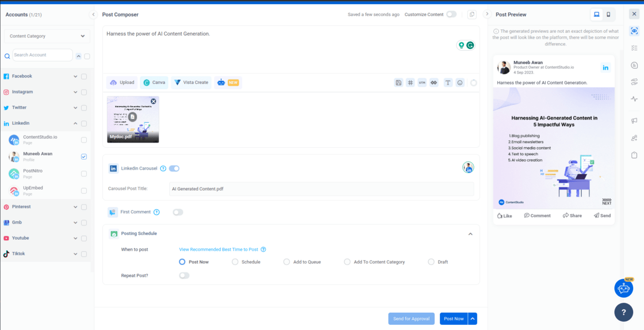The height and width of the screenshot is (330, 644).
Task: Switch preview to desktop view
Action: [x=597, y=14]
